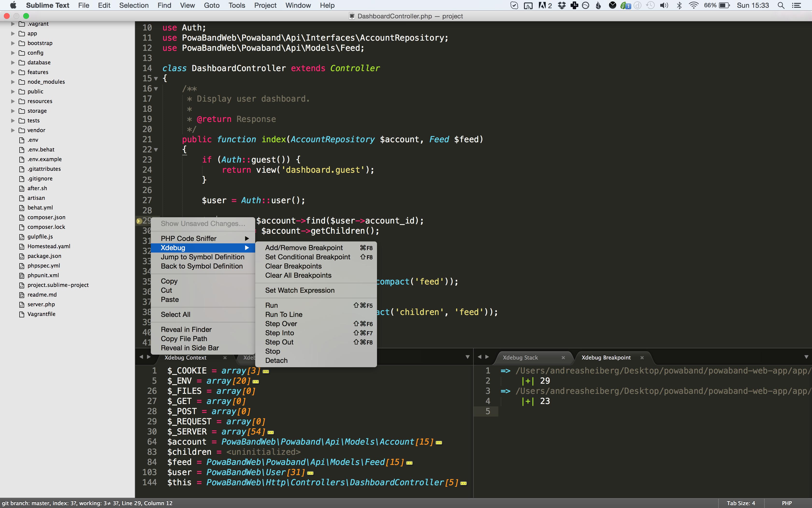Choose Step Into in Xdebug submenu
The width and height of the screenshot is (812, 508).
316,333
